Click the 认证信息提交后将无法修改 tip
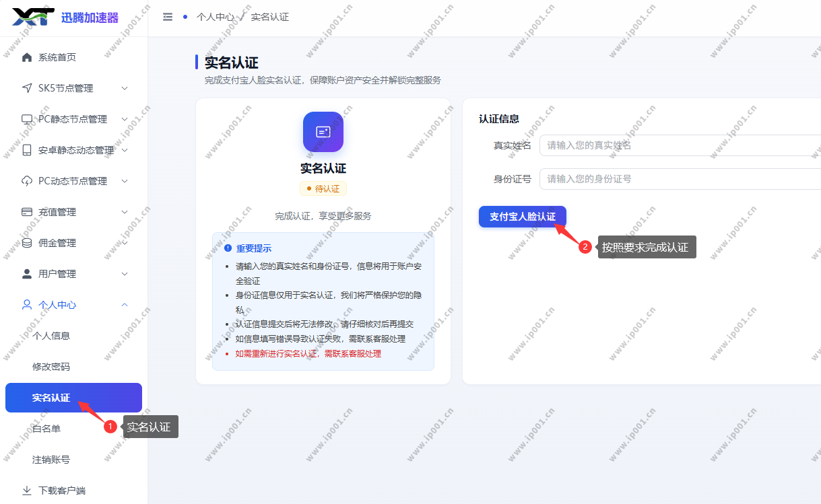Screen dimensions: 821x504 click(x=325, y=324)
